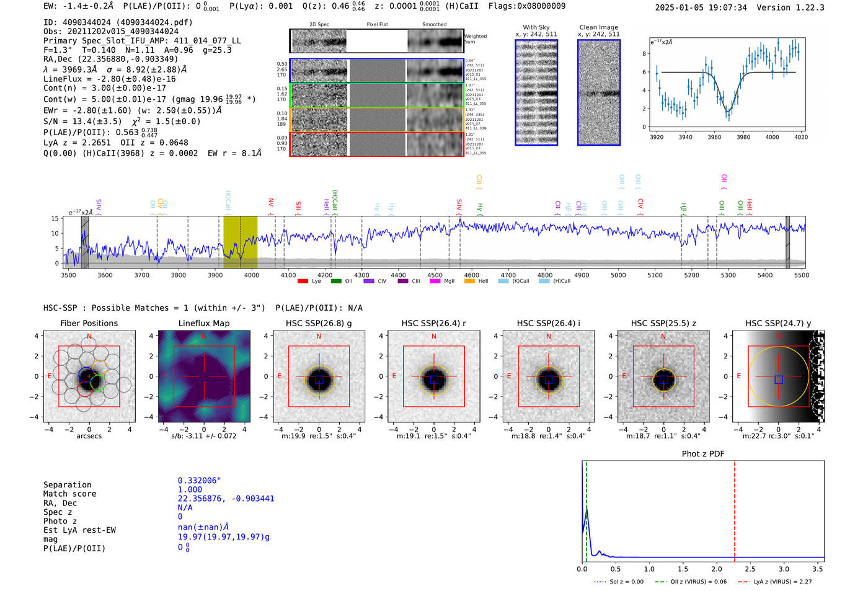The image size is (868, 591).
Task: Click the With Sky image panel
Action: [536, 92]
